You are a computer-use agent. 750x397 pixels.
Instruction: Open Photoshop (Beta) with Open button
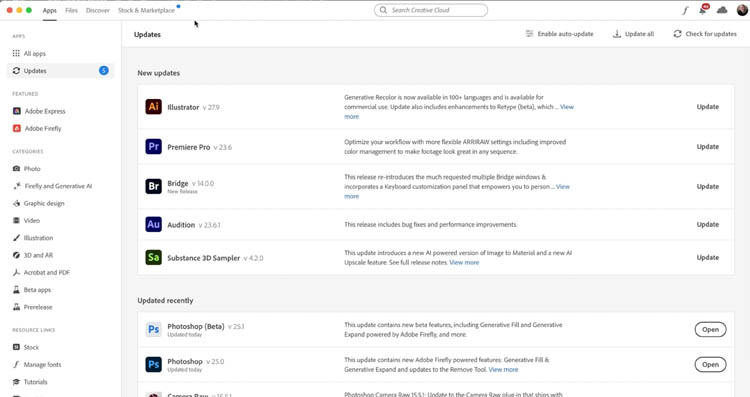[710, 330]
